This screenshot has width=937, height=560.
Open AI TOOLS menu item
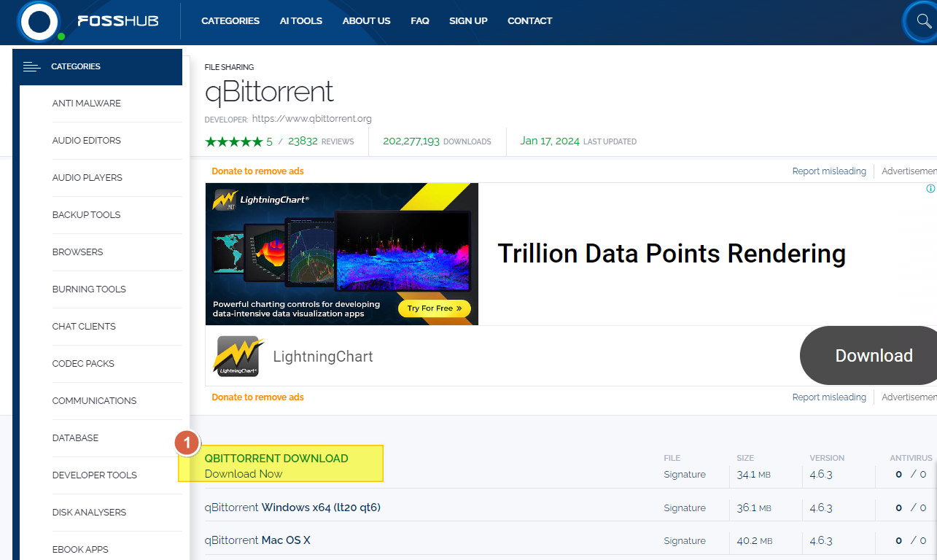tap(301, 21)
